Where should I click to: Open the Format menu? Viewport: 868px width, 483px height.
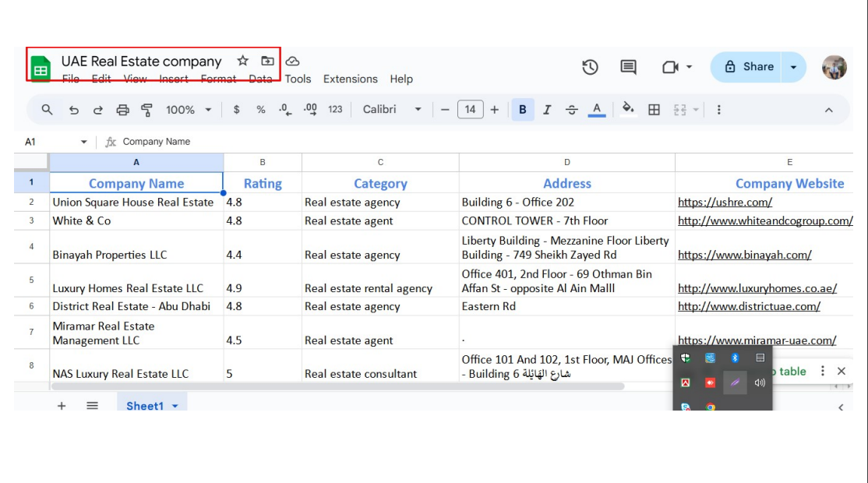219,79
